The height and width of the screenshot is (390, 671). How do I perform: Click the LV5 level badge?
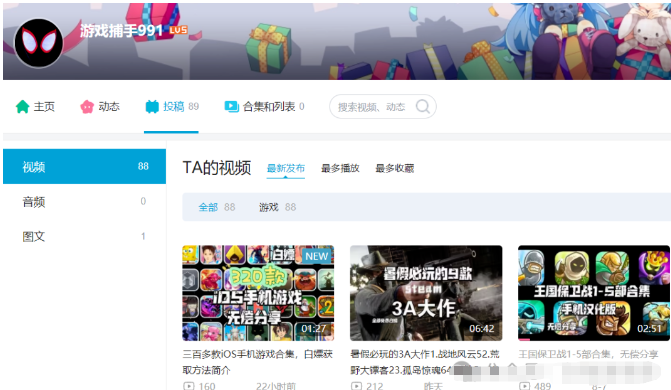(178, 30)
